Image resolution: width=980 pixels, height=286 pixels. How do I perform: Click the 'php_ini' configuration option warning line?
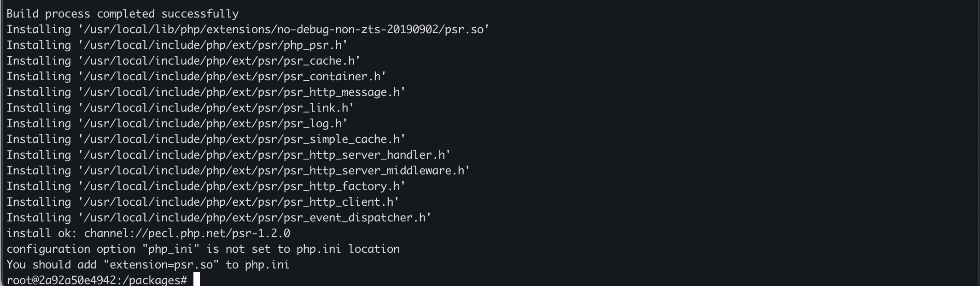[x=203, y=249]
